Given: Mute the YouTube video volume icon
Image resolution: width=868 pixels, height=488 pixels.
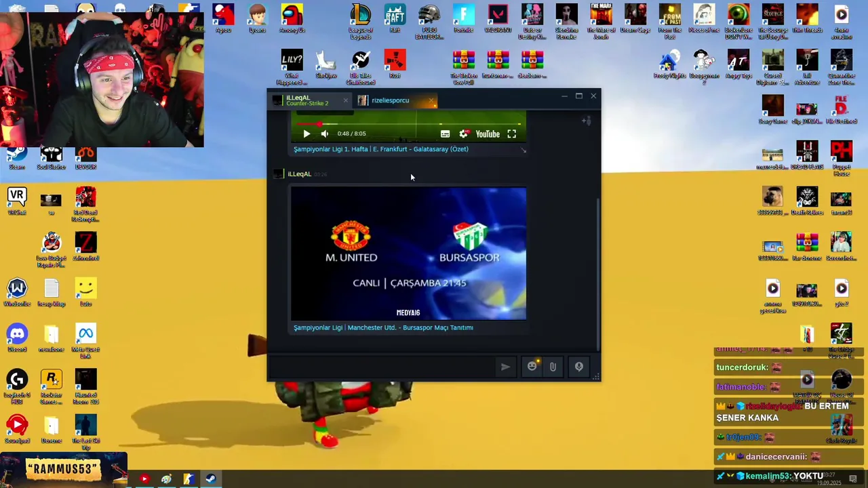Looking at the screenshot, I should 325,134.
